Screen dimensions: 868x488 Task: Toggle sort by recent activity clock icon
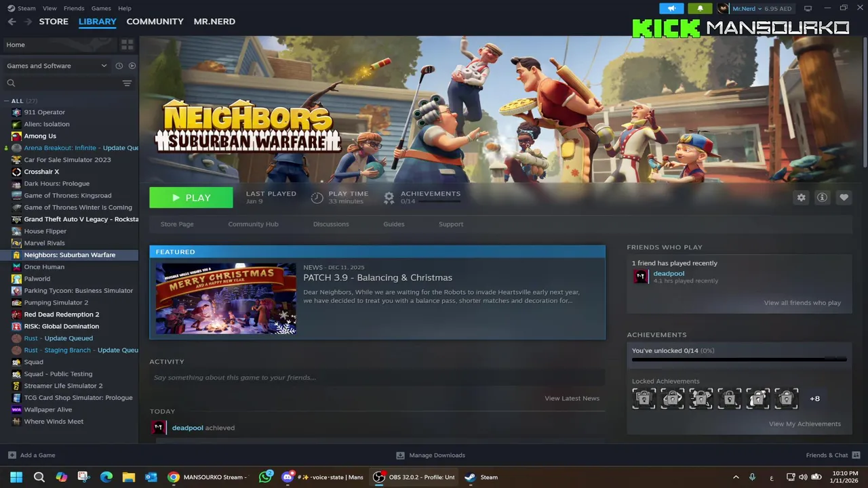coord(119,66)
